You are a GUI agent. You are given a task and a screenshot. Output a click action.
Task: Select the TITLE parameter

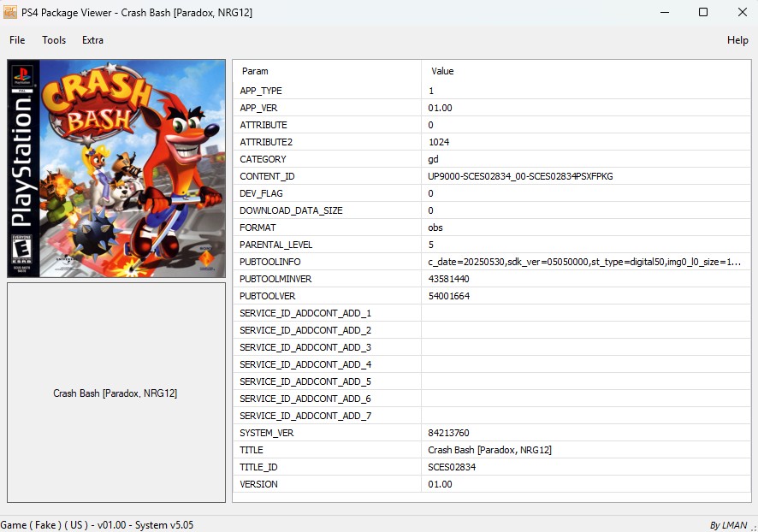pyautogui.click(x=252, y=450)
